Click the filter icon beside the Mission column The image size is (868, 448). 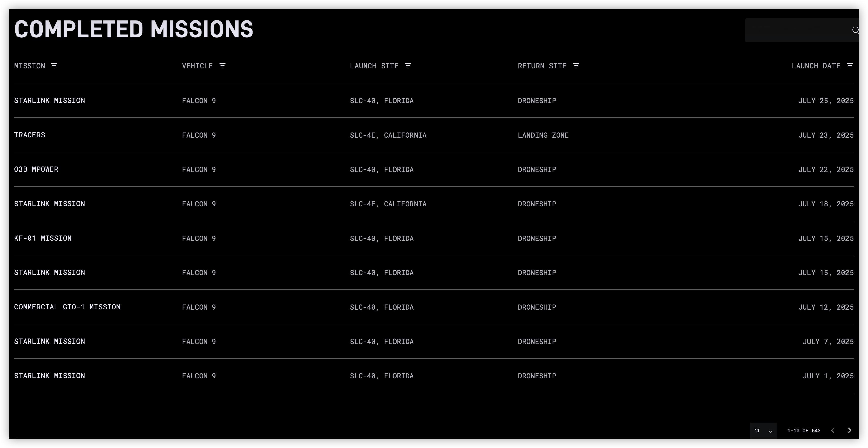(x=54, y=65)
